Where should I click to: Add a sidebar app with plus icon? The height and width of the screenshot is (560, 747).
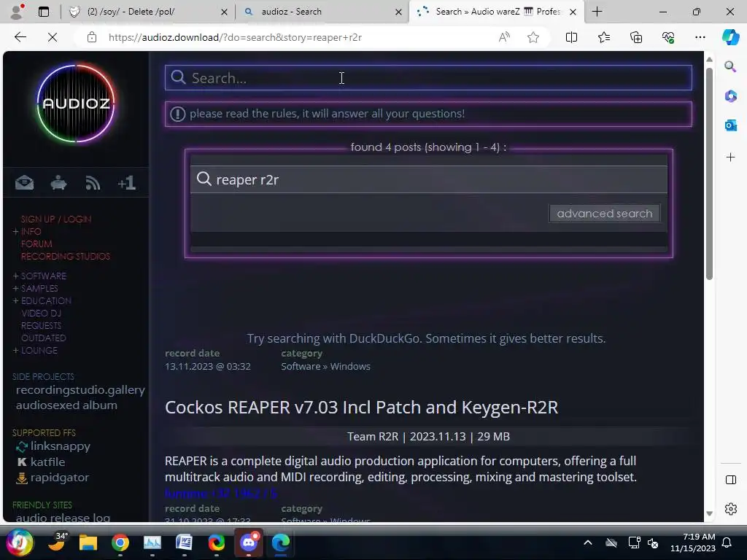coord(730,157)
